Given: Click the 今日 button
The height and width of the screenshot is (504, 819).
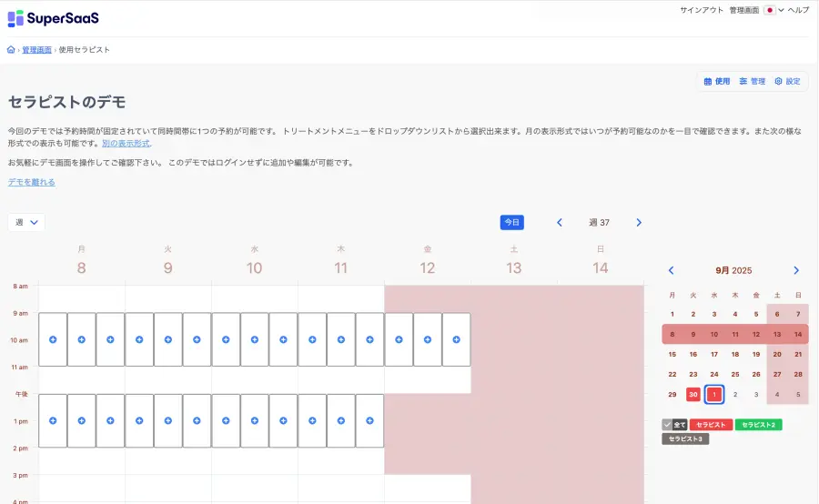Looking at the screenshot, I should click(x=511, y=222).
